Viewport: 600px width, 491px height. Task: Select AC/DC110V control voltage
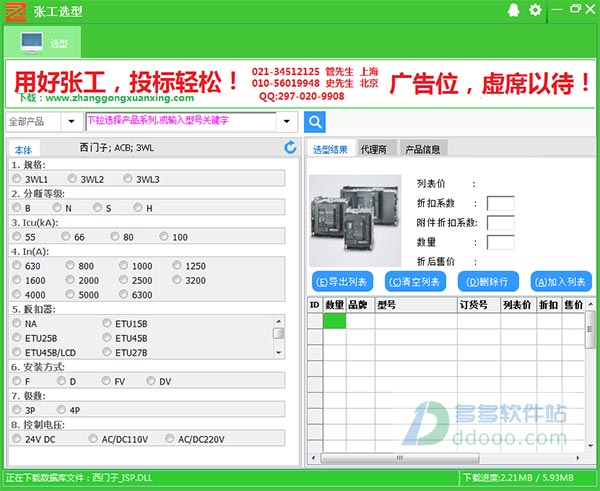(93, 439)
